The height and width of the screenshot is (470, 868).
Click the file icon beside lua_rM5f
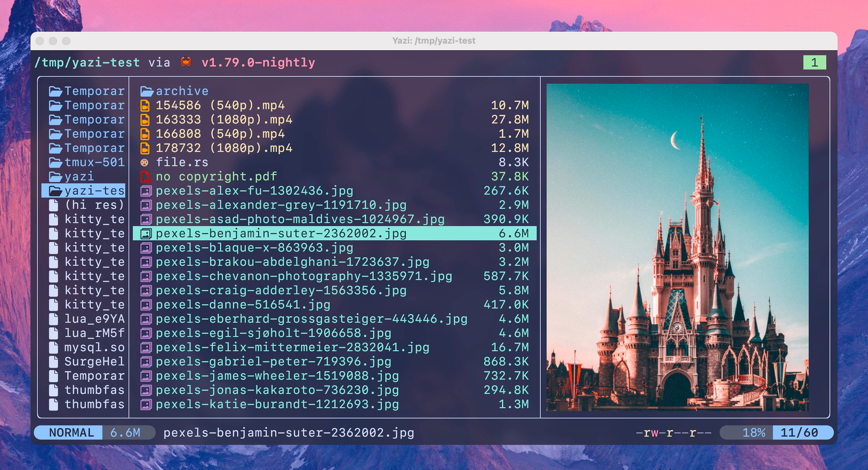[x=53, y=333]
